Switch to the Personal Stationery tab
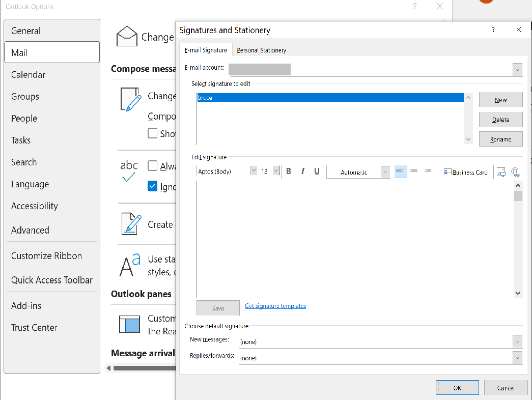Viewport: 532px width, 400px height. 261,50
